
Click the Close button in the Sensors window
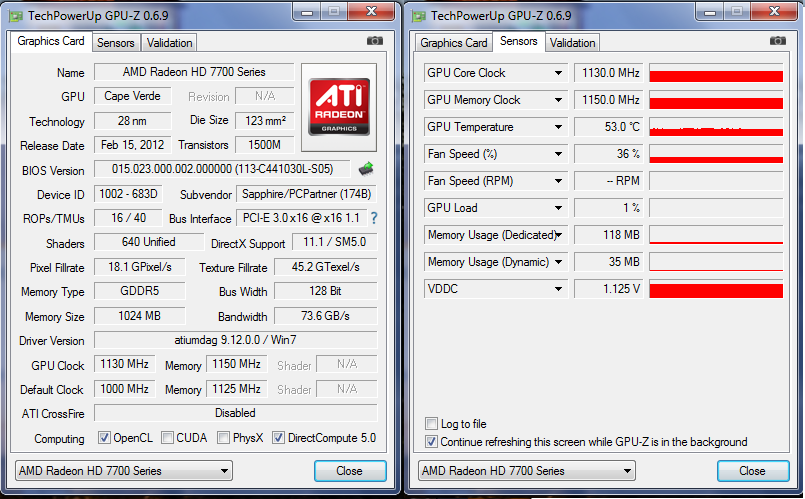(753, 471)
